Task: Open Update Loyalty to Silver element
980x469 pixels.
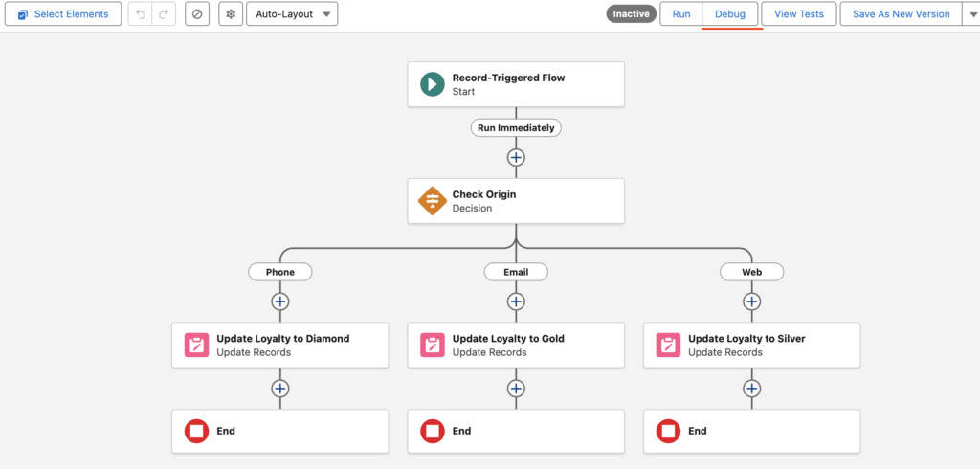Action: (751, 346)
